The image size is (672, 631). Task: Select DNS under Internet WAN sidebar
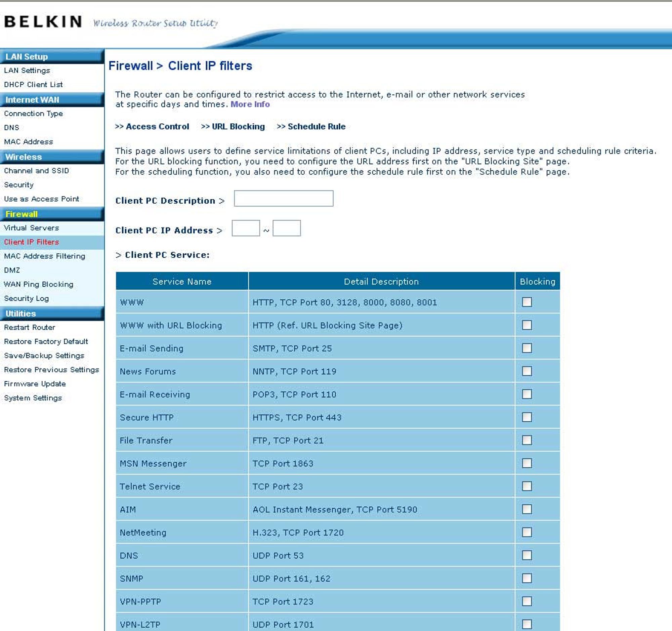point(11,127)
